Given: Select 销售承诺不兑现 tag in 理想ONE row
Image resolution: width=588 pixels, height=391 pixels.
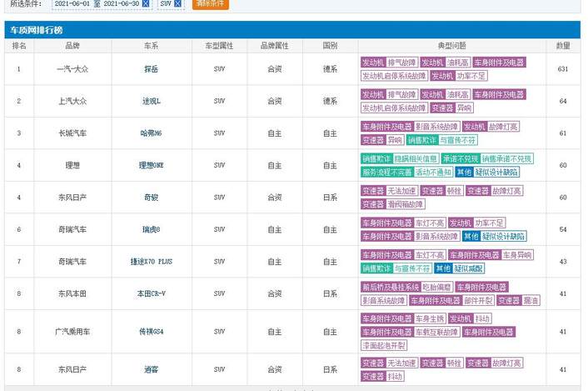Looking at the screenshot, I should click(506, 158).
